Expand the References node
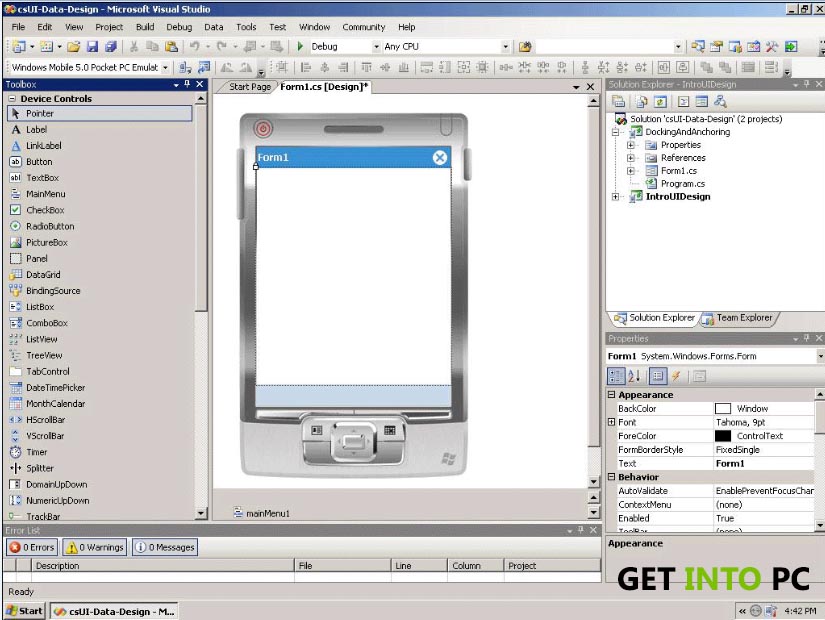 click(x=630, y=158)
